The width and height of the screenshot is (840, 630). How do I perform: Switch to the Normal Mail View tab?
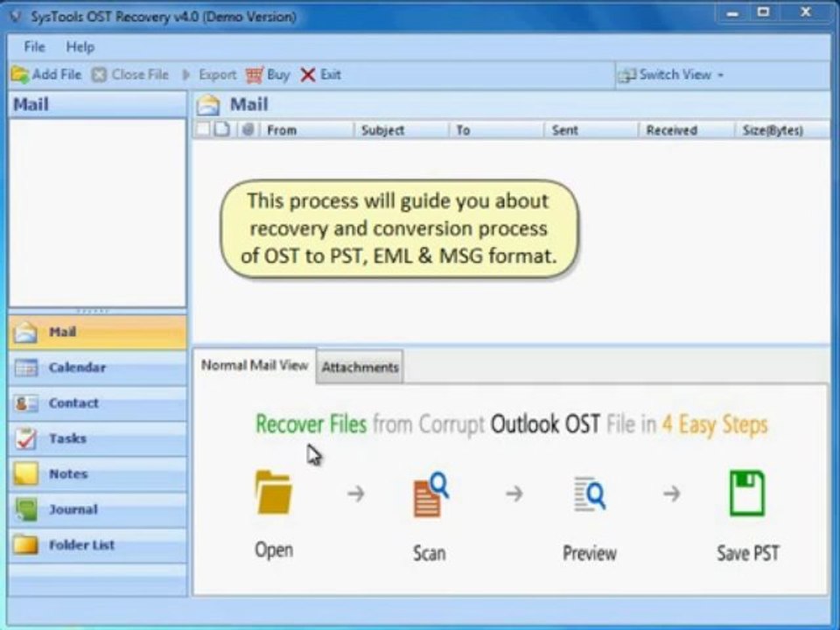pyautogui.click(x=255, y=366)
